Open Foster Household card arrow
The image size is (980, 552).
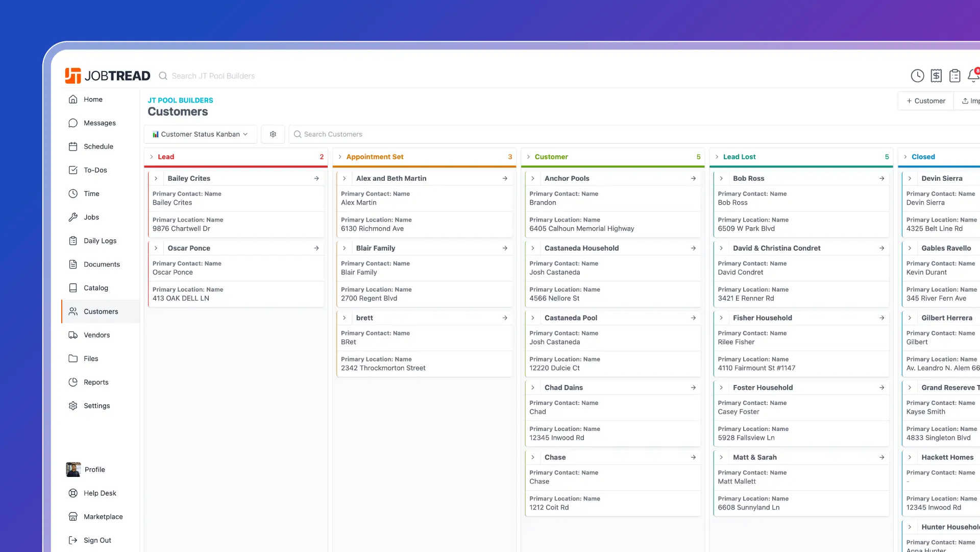[x=881, y=388]
